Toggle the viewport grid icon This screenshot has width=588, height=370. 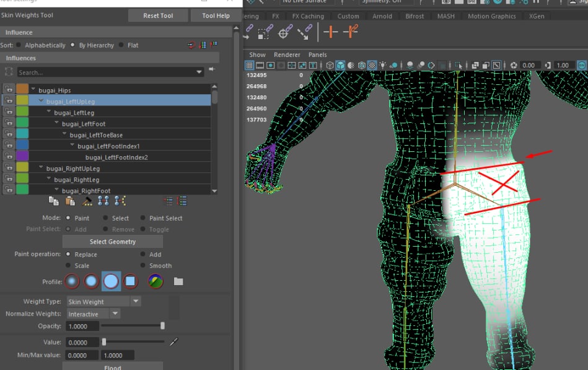tap(249, 65)
